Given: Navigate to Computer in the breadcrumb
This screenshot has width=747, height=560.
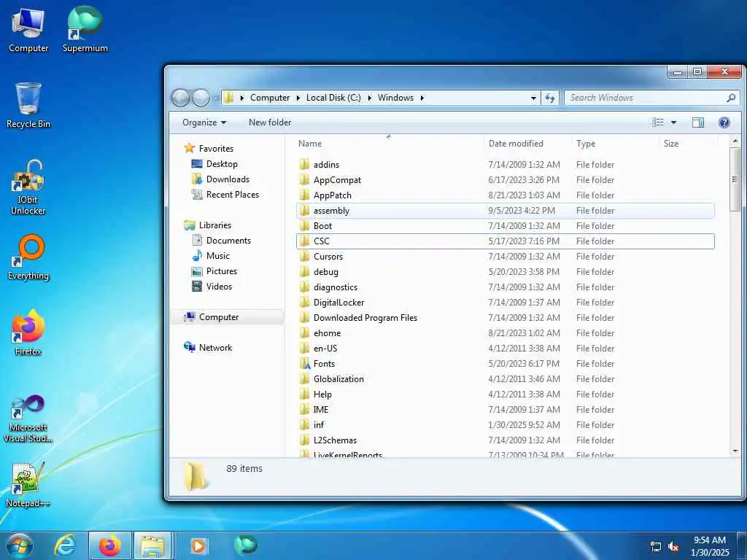Looking at the screenshot, I should point(270,98).
